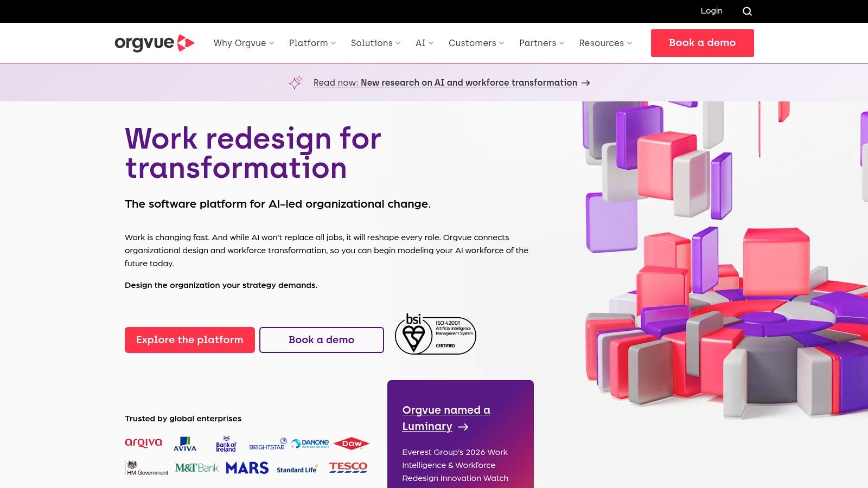This screenshot has height=488, width=868.
Task: Click the Brightstar customer logo
Action: (268, 444)
